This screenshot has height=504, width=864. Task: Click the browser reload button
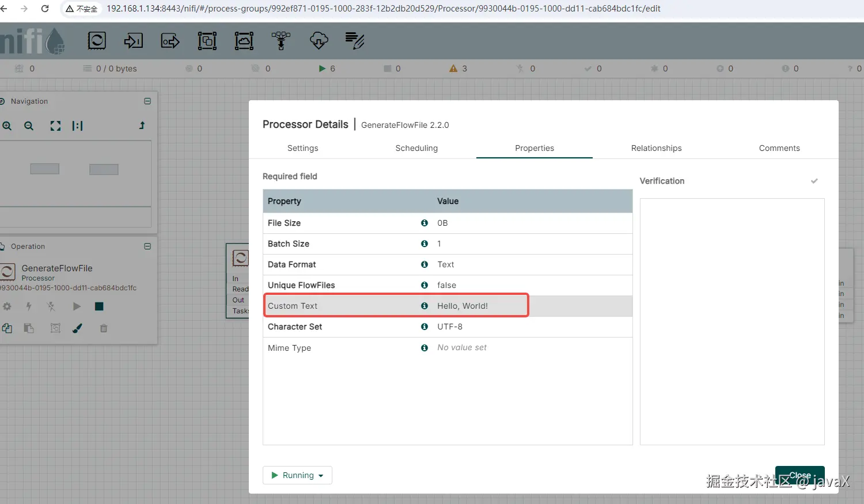[45, 9]
